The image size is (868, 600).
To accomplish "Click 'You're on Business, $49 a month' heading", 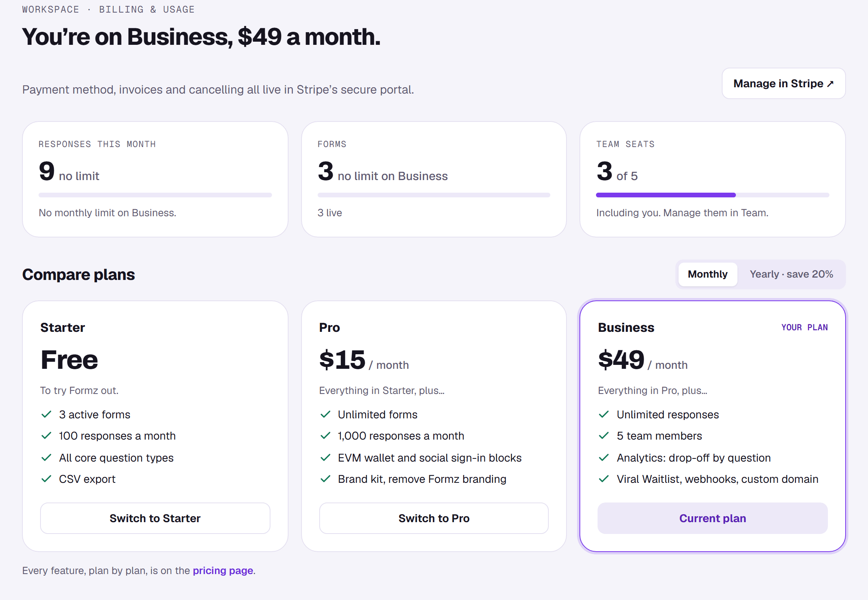I will (201, 37).
